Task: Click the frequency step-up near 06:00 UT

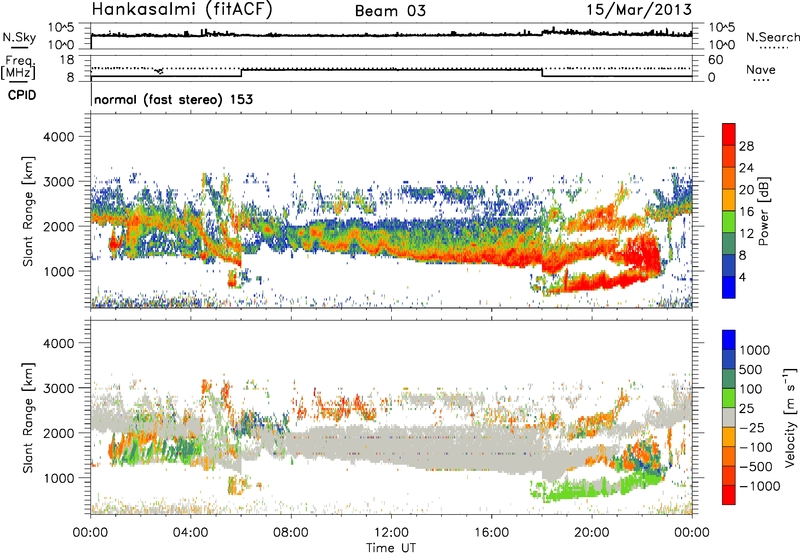Action: (241, 72)
